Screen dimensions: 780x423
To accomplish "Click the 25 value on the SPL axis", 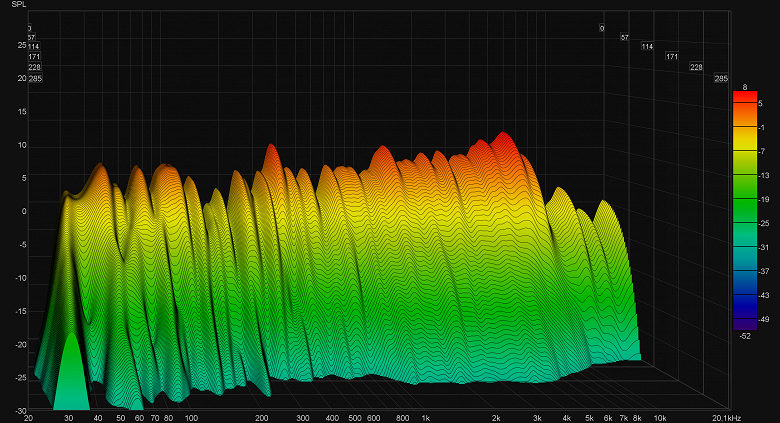I will pyautogui.click(x=21, y=45).
